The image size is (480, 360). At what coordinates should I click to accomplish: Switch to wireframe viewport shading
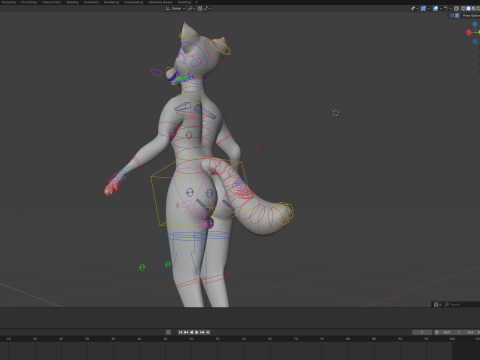click(x=463, y=8)
